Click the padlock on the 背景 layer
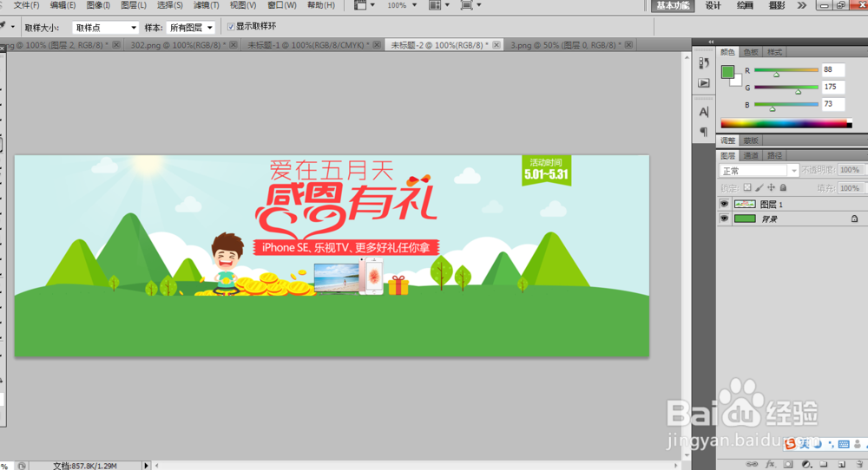Screen dimensions: 868x470 tap(854, 219)
